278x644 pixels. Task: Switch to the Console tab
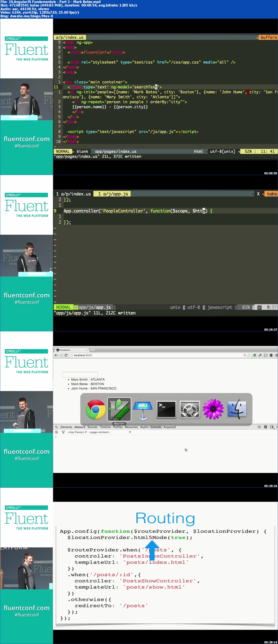point(156,427)
